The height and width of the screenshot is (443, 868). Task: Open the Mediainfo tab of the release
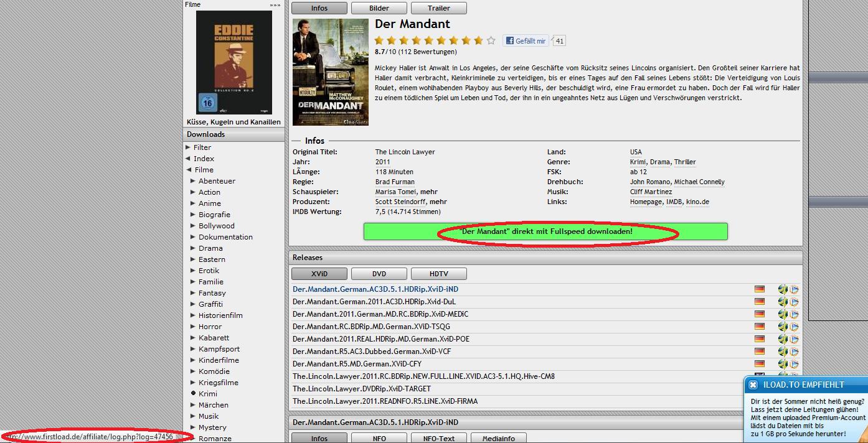(x=498, y=438)
